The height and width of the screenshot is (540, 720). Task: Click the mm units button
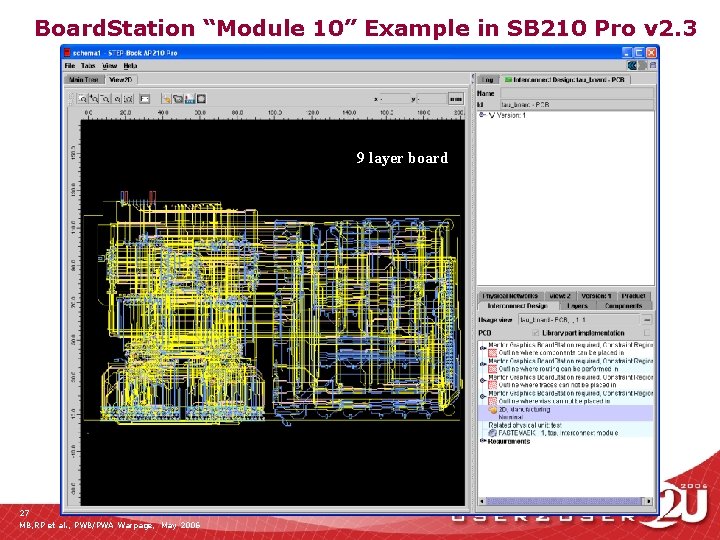(x=456, y=99)
